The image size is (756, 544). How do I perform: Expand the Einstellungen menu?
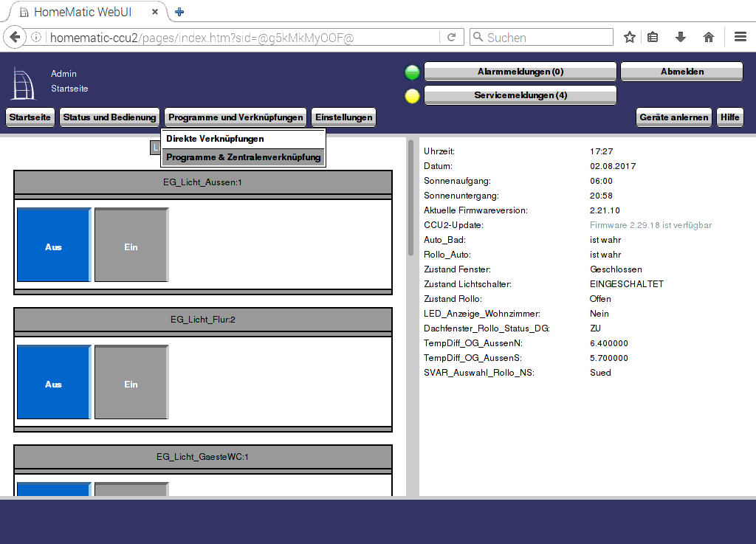click(343, 117)
